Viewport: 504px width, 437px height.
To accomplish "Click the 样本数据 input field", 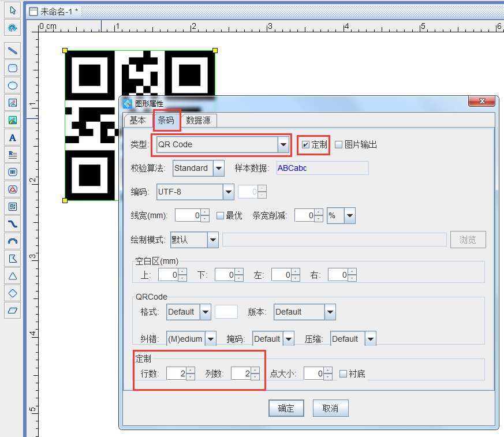I will 322,168.
